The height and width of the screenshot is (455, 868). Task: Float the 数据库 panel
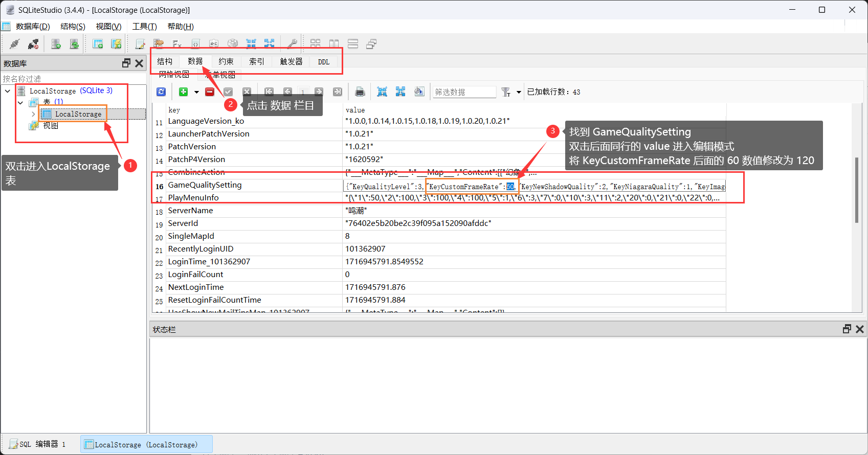point(126,63)
